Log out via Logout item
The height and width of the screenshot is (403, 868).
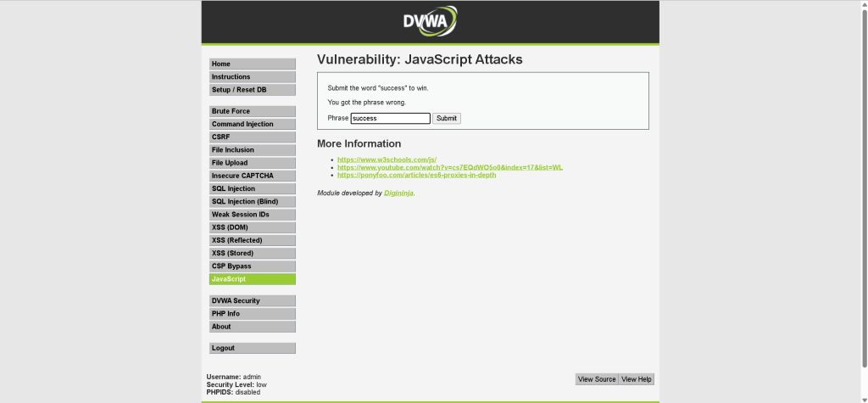(253, 348)
